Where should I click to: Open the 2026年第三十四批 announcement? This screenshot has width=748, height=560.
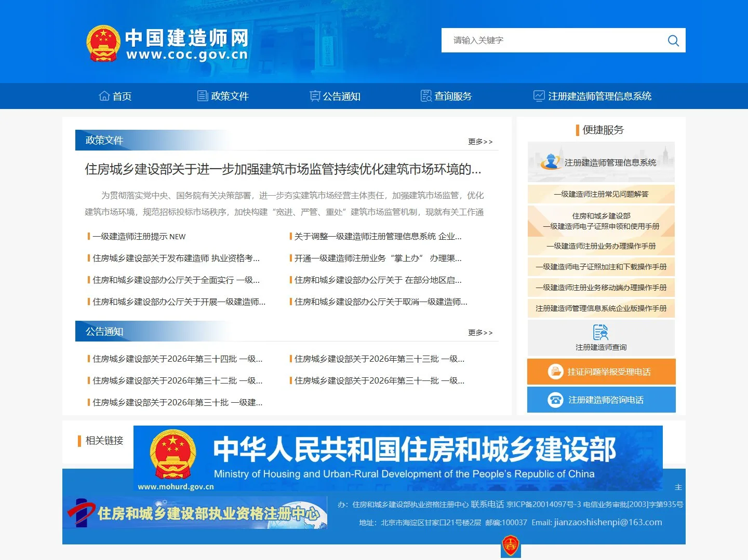[x=177, y=359]
